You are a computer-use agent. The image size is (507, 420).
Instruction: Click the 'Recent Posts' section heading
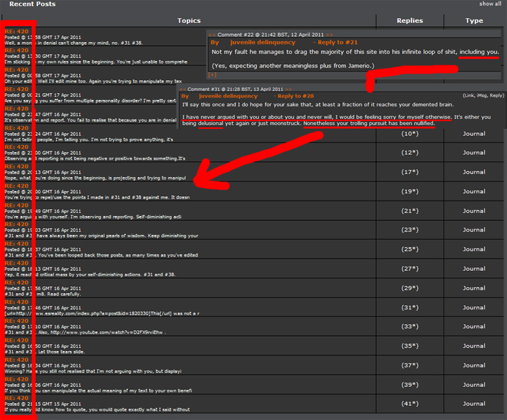coord(32,4)
